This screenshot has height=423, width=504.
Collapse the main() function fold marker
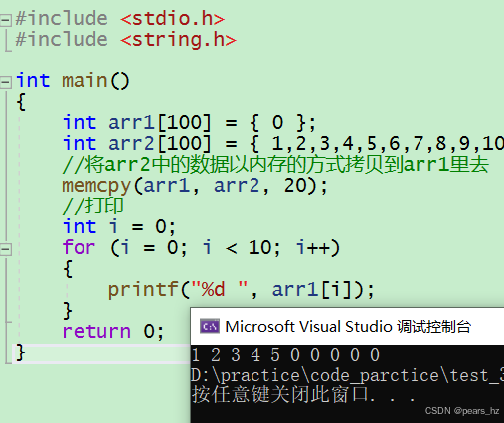click(x=6, y=82)
